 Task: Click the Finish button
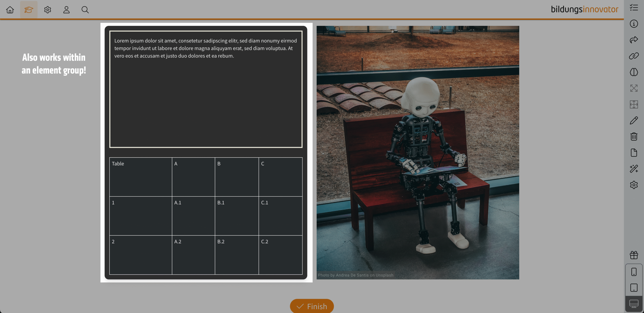312,306
